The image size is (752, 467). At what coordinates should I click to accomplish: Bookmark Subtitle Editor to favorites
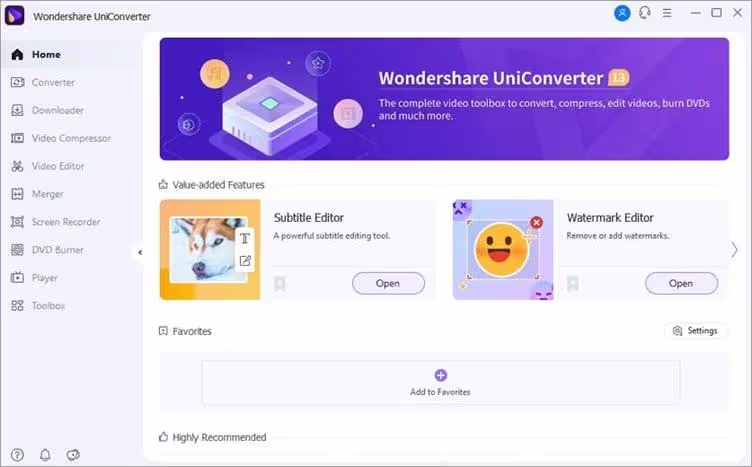(x=280, y=284)
